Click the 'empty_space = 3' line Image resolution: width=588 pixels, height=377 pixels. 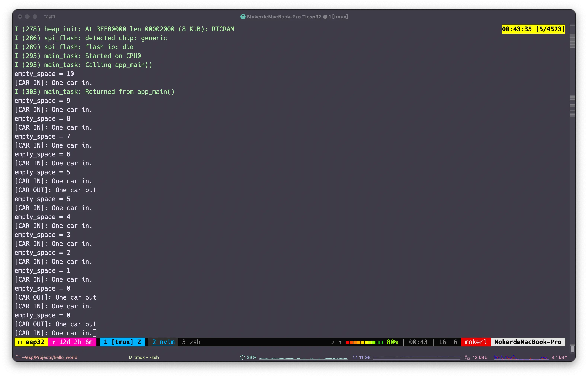43,235
